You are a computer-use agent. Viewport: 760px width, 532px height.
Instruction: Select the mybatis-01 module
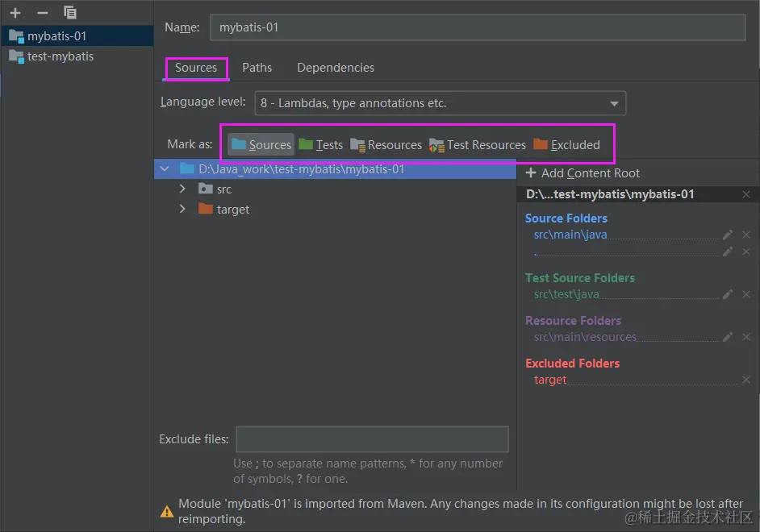tap(77, 35)
